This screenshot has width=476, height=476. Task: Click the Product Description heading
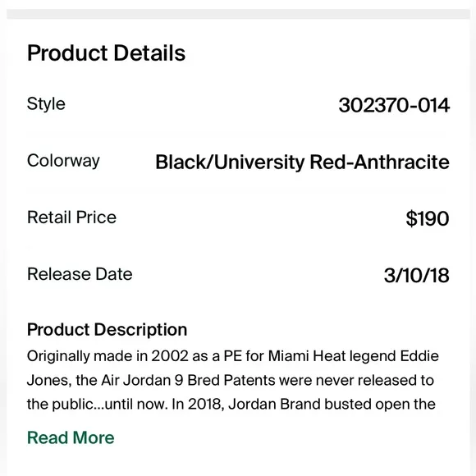tap(107, 329)
